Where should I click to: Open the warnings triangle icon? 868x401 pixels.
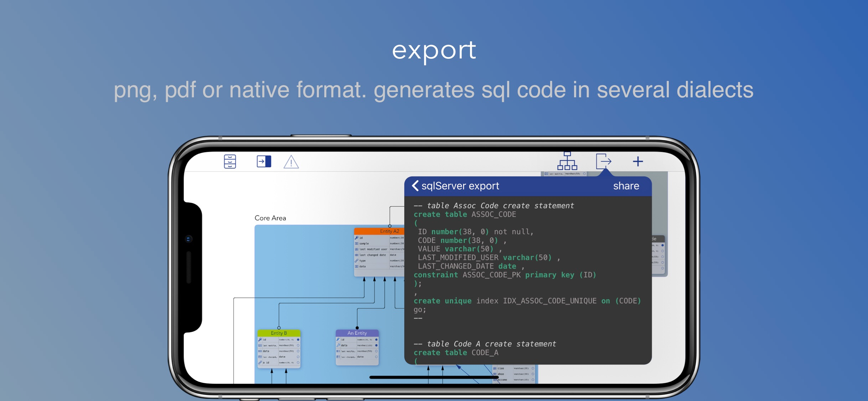(x=291, y=162)
